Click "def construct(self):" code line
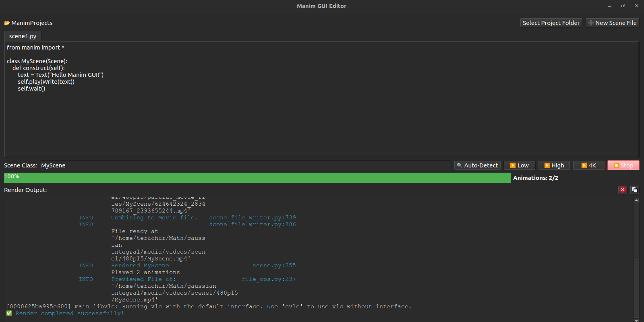The image size is (644, 322). click(x=38, y=68)
